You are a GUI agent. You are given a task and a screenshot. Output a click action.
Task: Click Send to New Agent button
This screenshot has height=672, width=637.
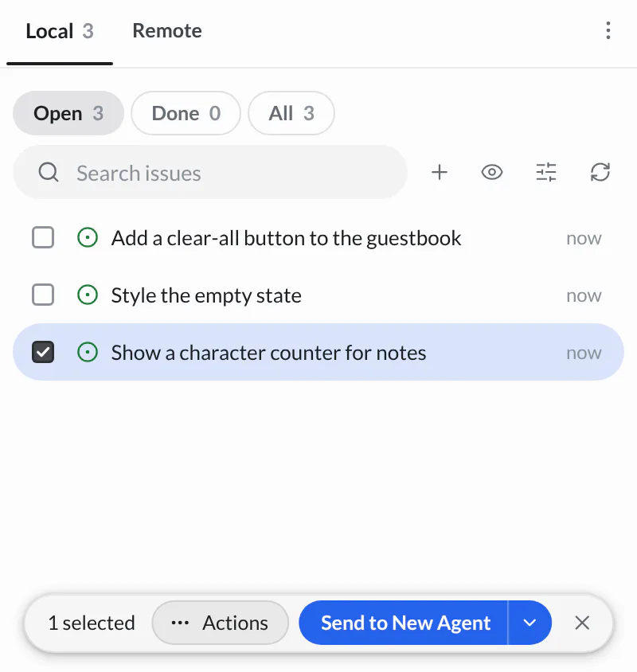[x=404, y=623]
